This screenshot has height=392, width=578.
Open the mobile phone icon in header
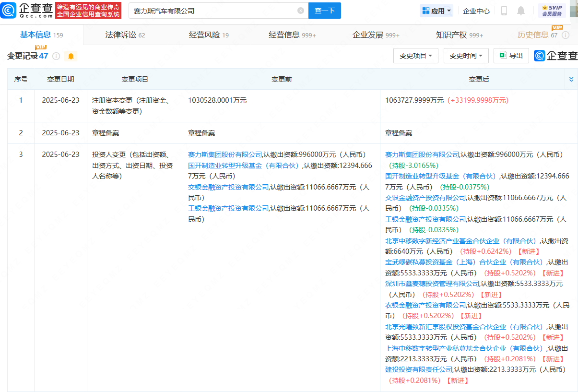(504, 11)
